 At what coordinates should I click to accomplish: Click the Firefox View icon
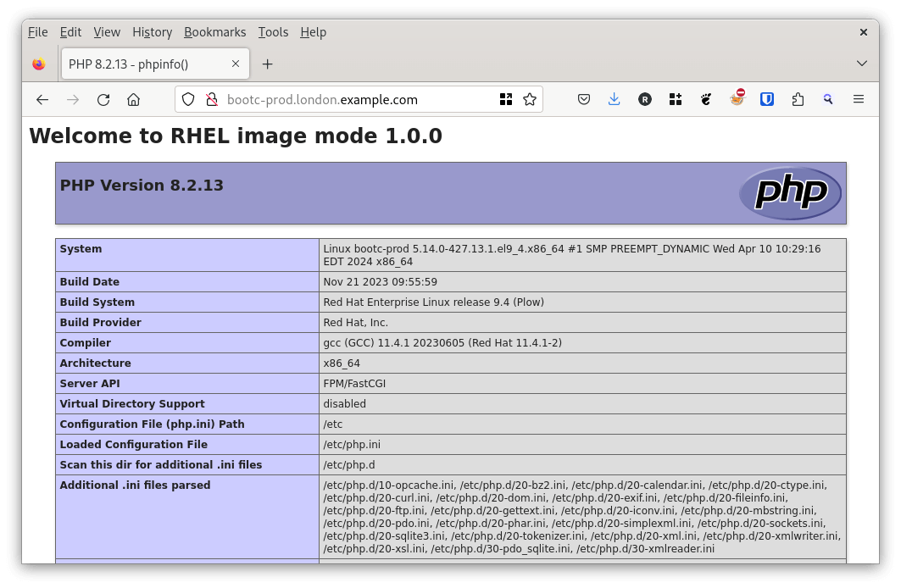pyautogui.click(x=38, y=64)
